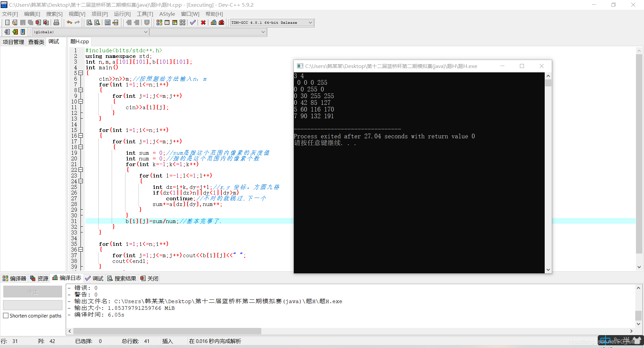
Task: Click the Goto Bookmark blue book icon
Action: coord(23,32)
